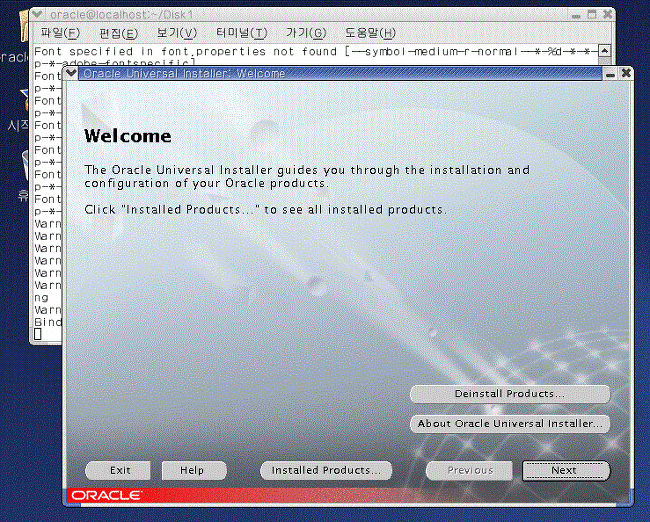Click the Next button in the installer
Image resolution: width=650 pixels, height=522 pixels.
[x=566, y=471]
